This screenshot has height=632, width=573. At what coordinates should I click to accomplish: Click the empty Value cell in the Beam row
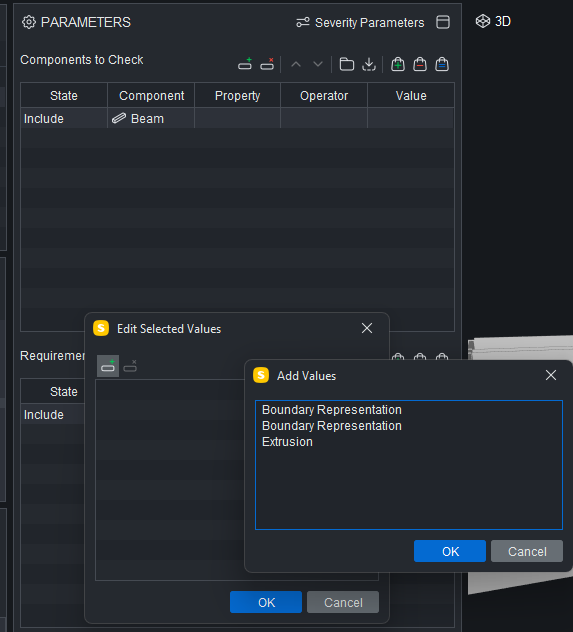411,118
